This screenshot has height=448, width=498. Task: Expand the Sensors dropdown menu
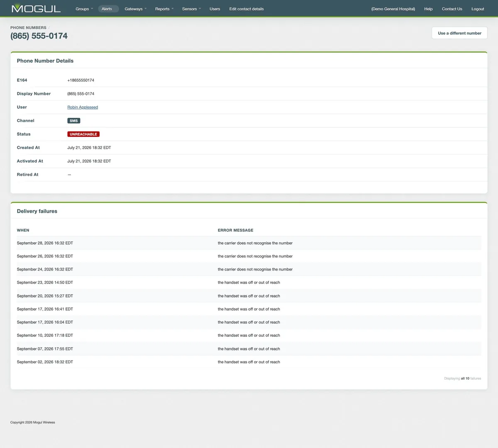191,9
